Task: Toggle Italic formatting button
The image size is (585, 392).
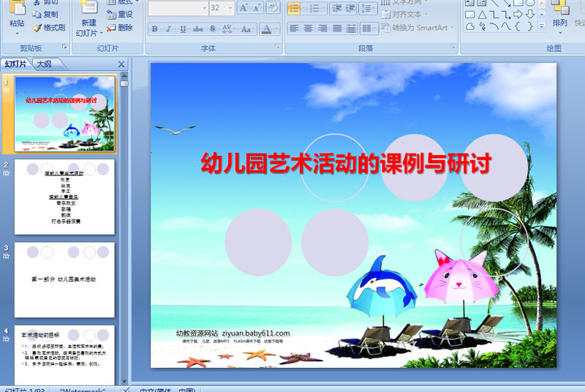Action: [169, 29]
